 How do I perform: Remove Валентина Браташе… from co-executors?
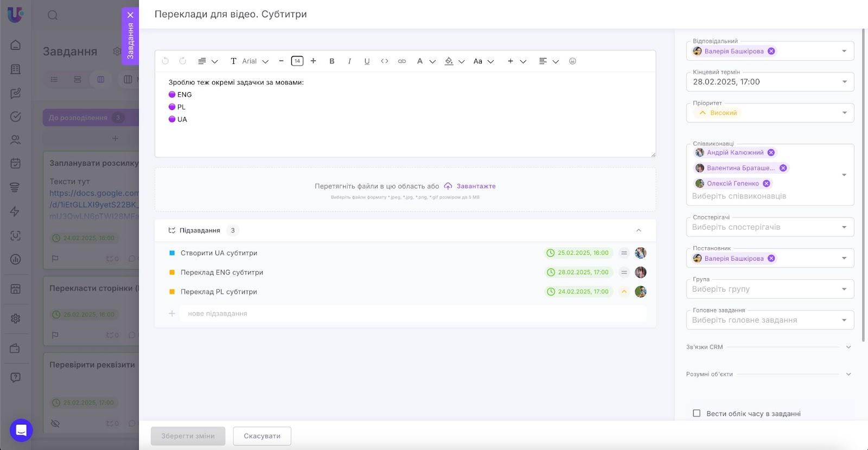pos(783,168)
